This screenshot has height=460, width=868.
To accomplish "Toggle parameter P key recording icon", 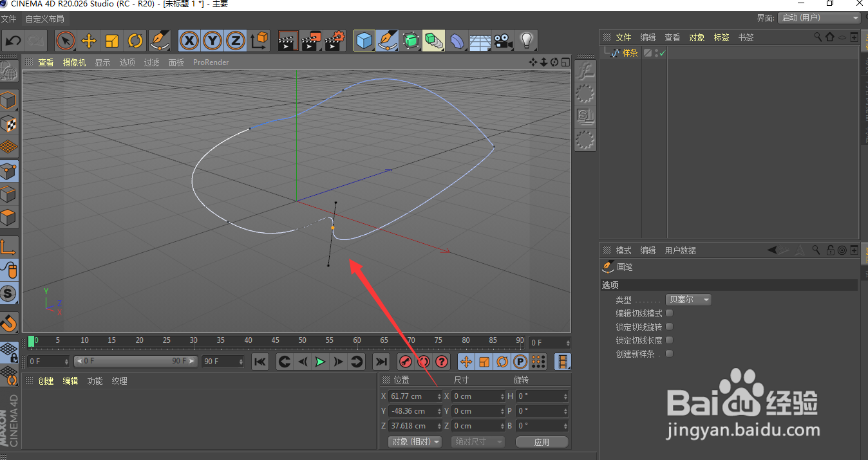I will 520,362.
